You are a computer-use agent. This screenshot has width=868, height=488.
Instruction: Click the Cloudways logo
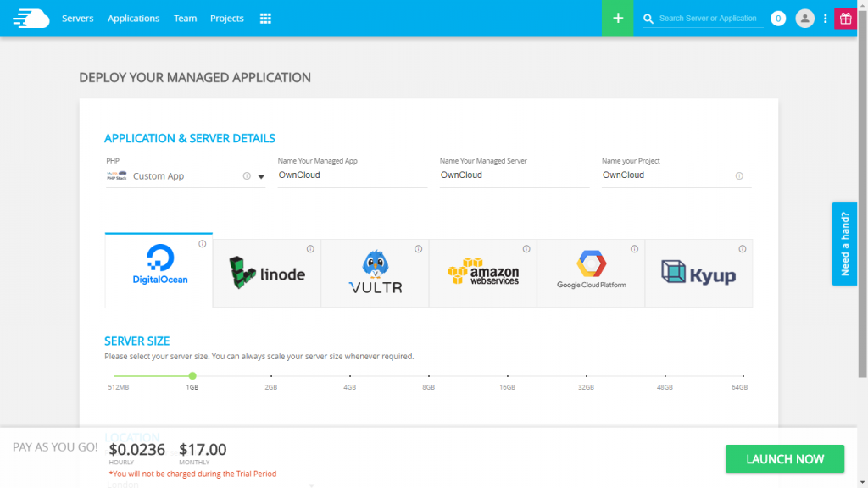pos(31,18)
